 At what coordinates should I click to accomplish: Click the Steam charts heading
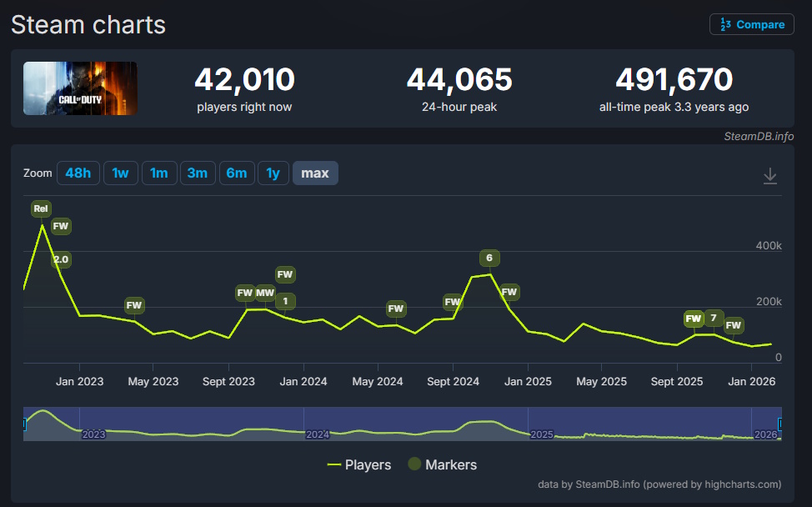pos(88,25)
